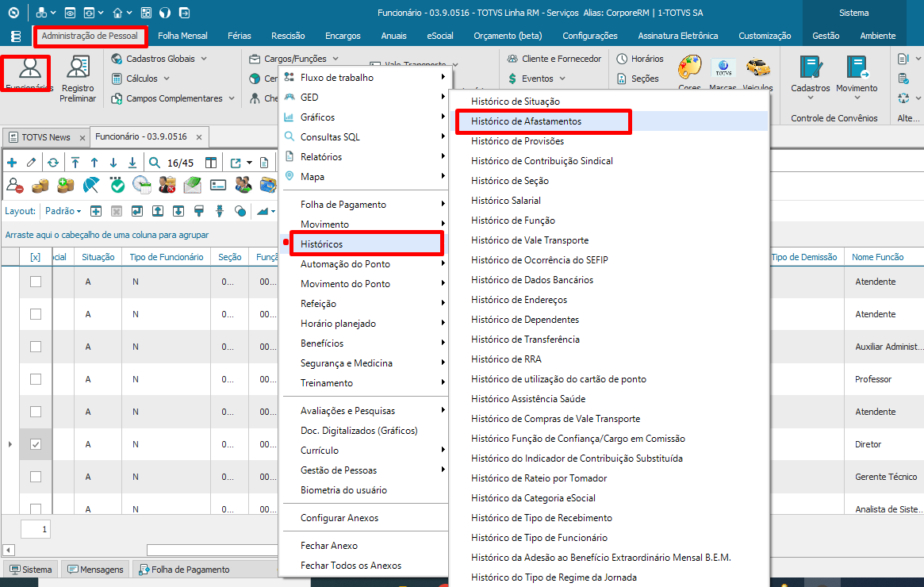Tick the checkbox in the Gerente Técnico row
The image size is (924, 587).
(x=36, y=477)
